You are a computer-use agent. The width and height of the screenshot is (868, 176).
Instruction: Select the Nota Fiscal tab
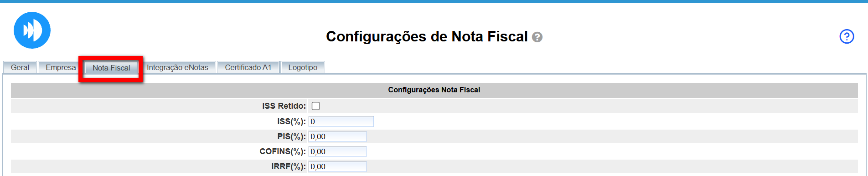coord(111,68)
